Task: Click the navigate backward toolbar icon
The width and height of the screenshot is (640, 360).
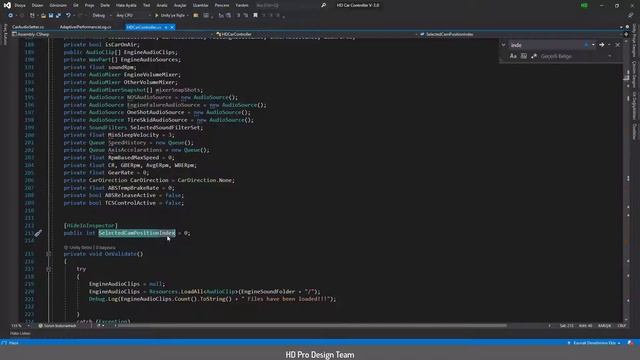Action: pyautogui.click(x=11, y=16)
